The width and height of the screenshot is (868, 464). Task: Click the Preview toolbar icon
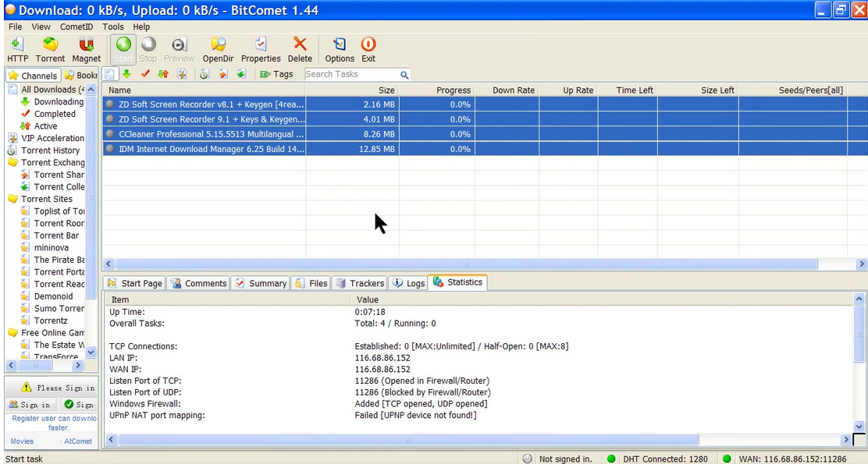(x=179, y=50)
